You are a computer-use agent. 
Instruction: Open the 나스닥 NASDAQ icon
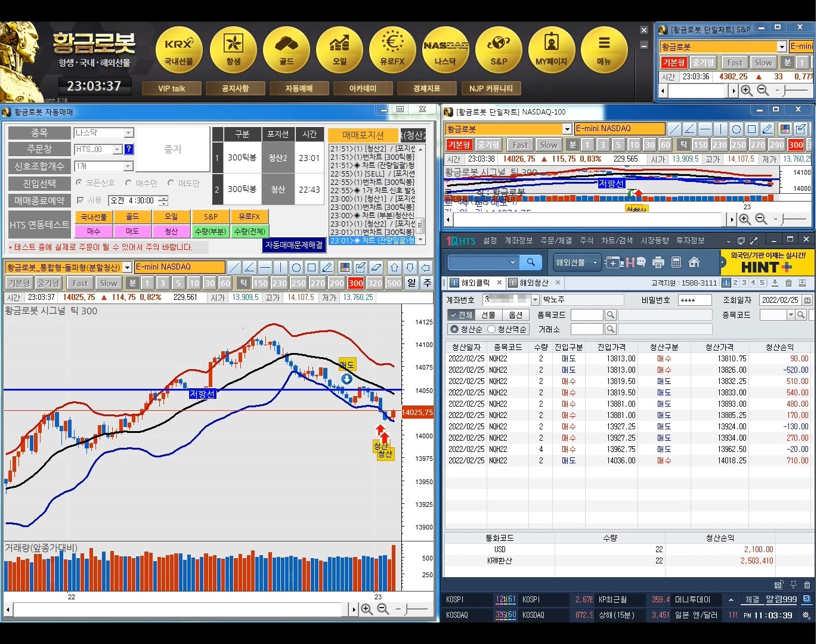(x=445, y=50)
